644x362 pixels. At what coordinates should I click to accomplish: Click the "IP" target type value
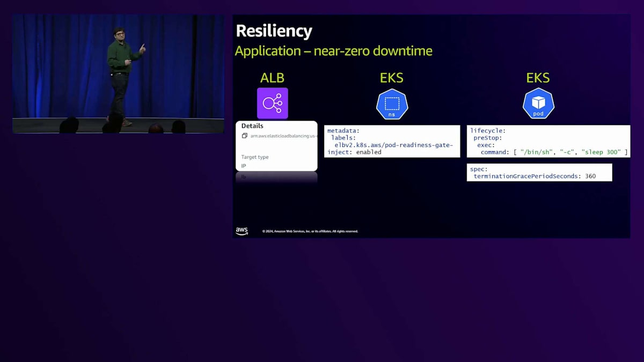[x=244, y=166]
